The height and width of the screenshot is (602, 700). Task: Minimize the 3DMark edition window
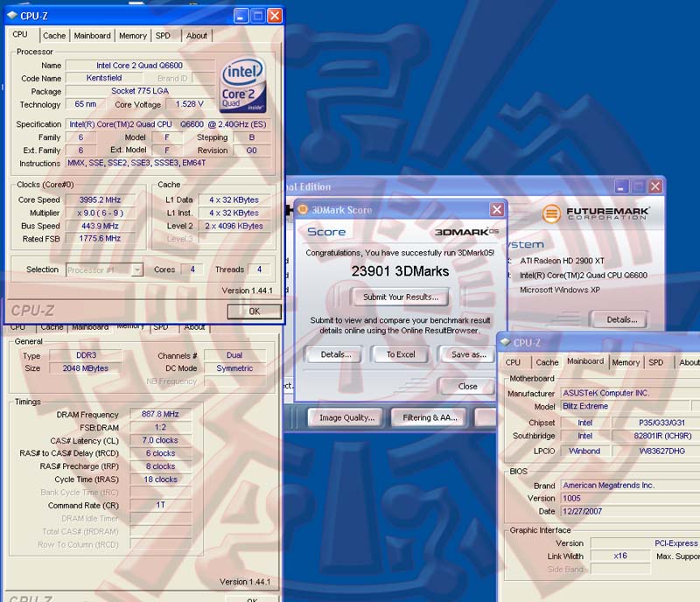tap(621, 185)
